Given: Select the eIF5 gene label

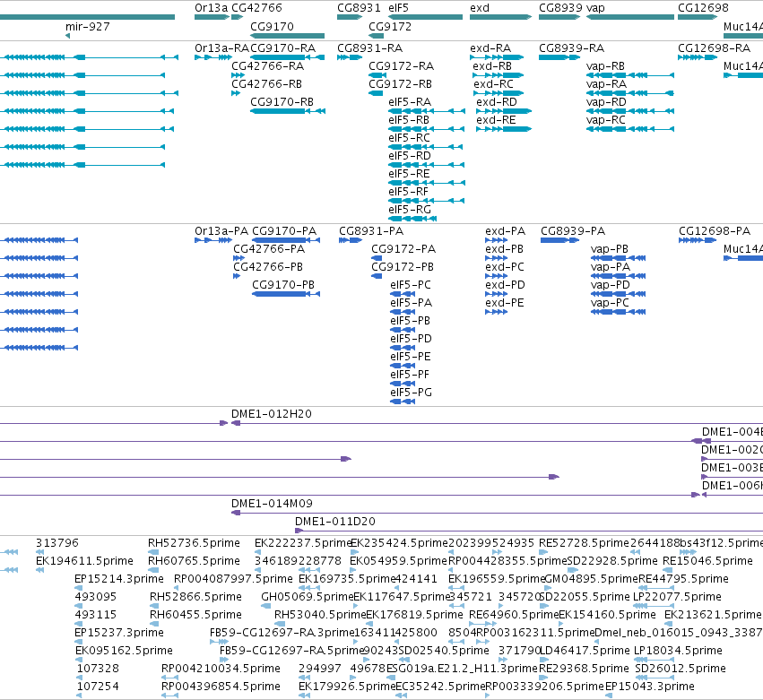Looking at the screenshot, I should coord(398,8).
